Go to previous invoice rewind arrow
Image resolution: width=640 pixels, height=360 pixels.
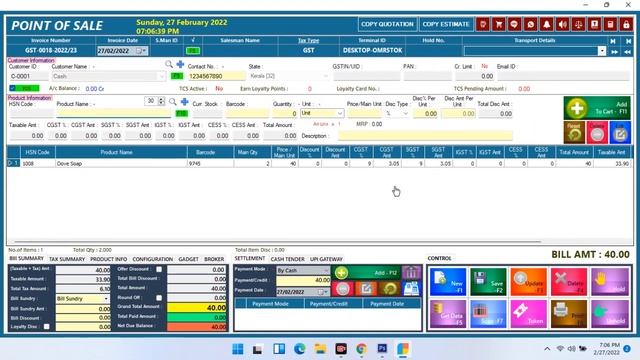(x=627, y=52)
